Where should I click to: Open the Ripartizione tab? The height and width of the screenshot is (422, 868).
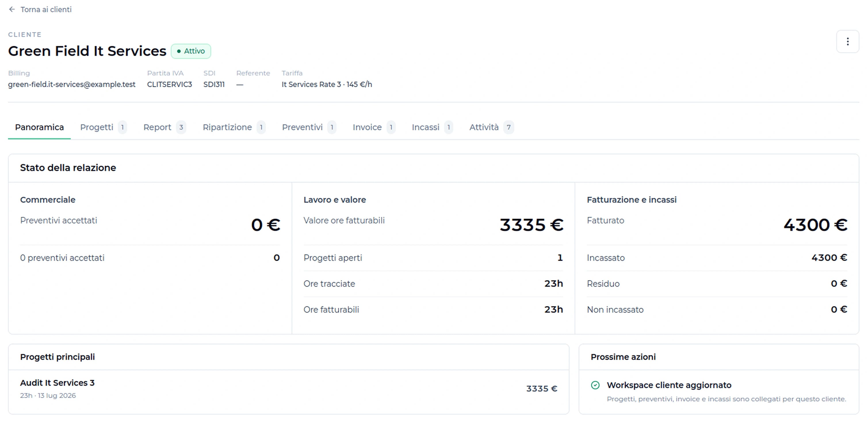(234, 127)
